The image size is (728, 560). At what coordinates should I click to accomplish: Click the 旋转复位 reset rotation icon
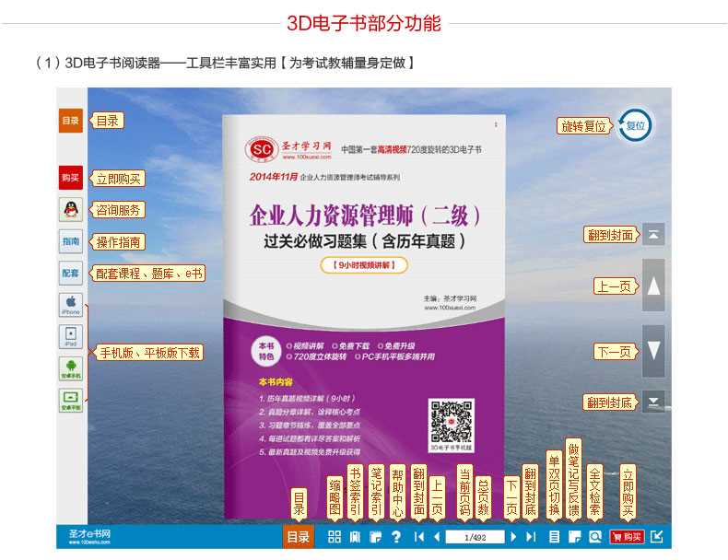tap(635, 125)
